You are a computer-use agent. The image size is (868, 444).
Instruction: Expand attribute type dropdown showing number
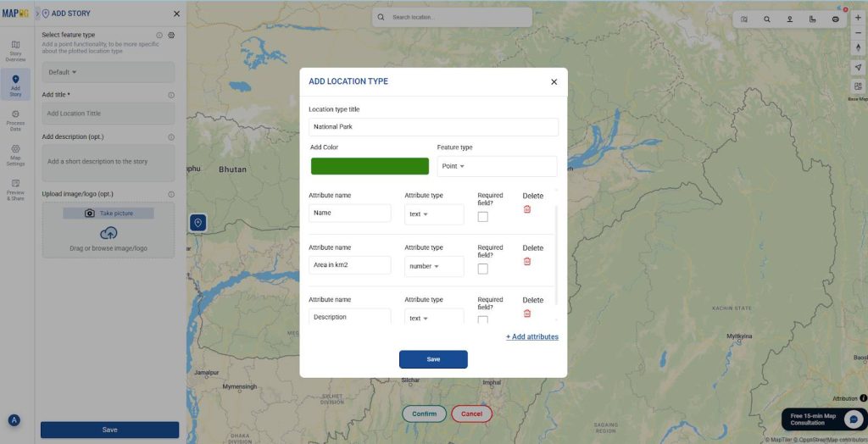pyautogui.click(x=434, y=266)
